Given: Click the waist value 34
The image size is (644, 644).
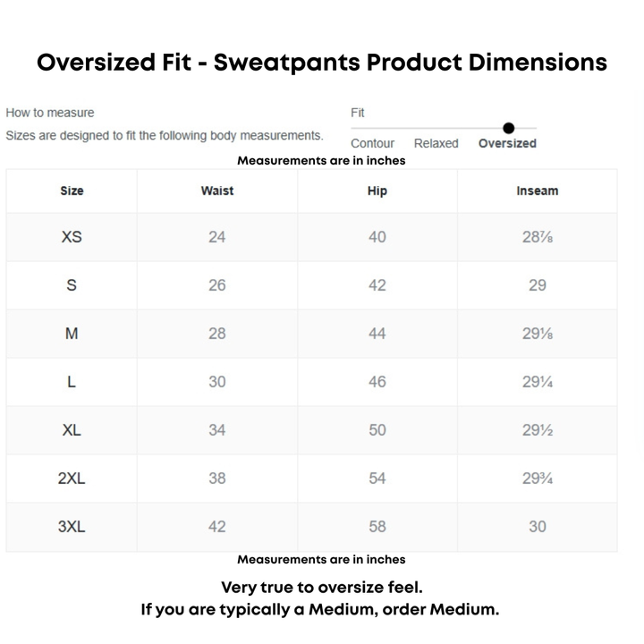Looking at the screenshot, I should (217, 430).
